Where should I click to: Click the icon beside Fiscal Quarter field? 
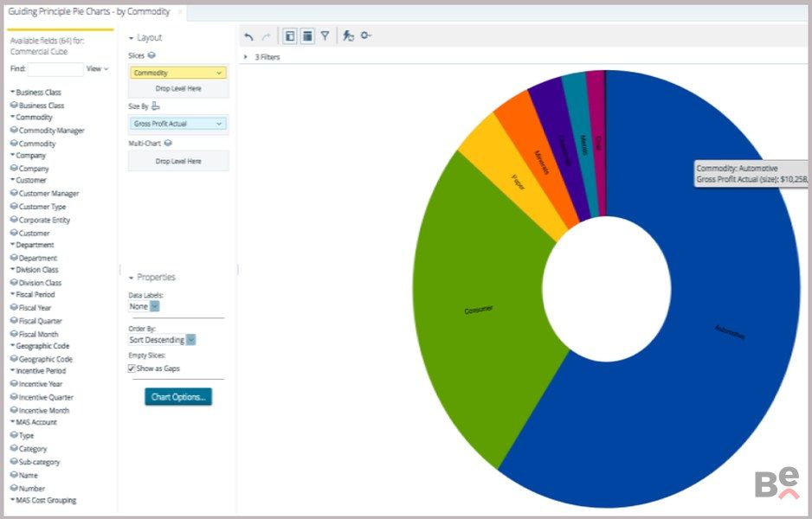pyautogui.click(x=14, y=320)
